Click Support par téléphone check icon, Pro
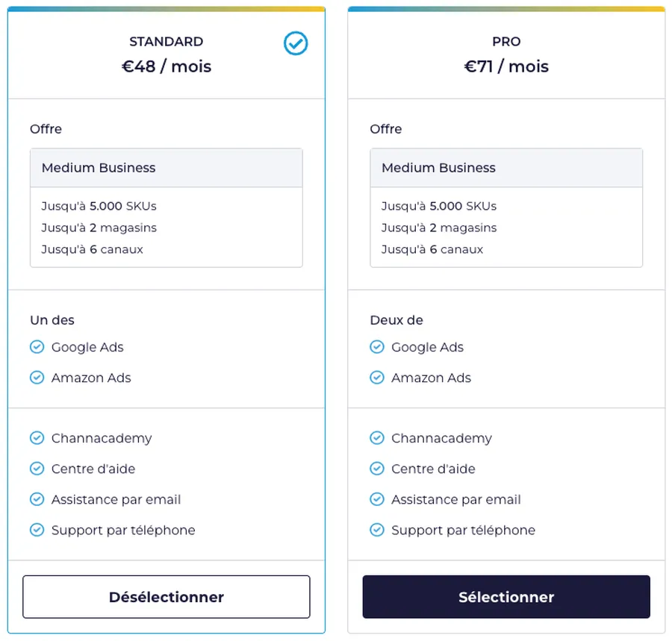 tap(377, 530)
